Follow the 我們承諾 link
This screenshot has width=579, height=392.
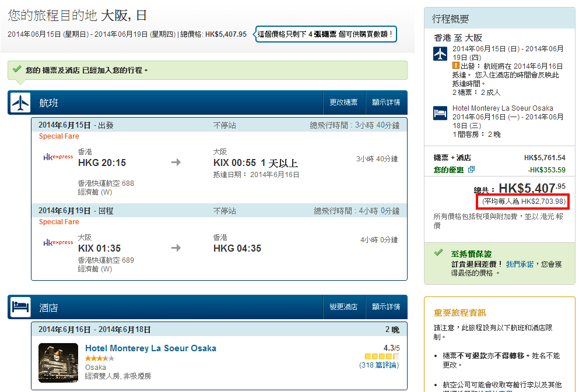click(x=520, y=264)
